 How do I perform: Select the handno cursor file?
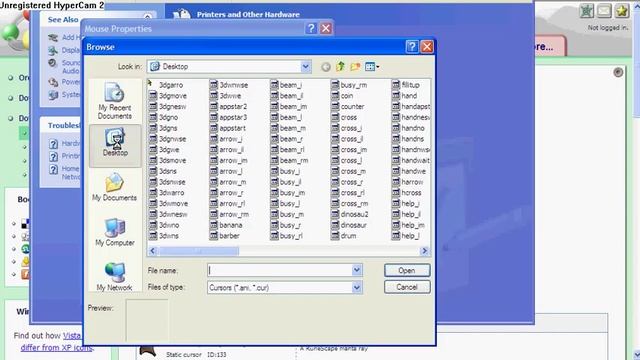[x=408, y=128]
